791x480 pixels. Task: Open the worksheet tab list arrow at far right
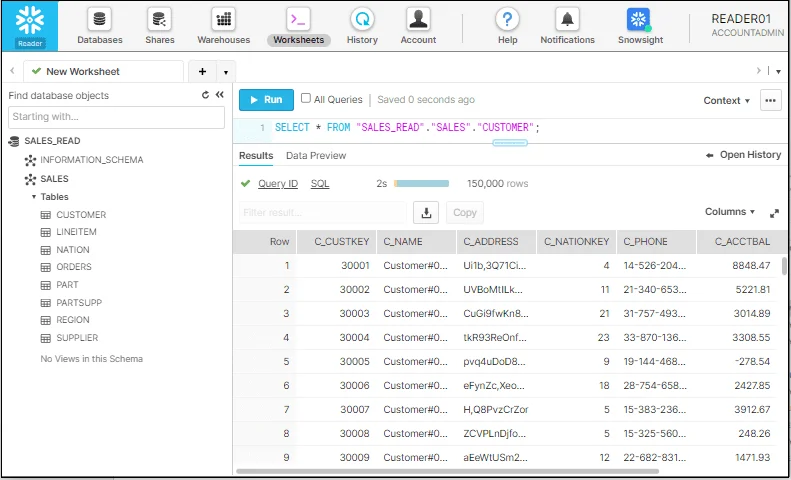pos(778,72)
